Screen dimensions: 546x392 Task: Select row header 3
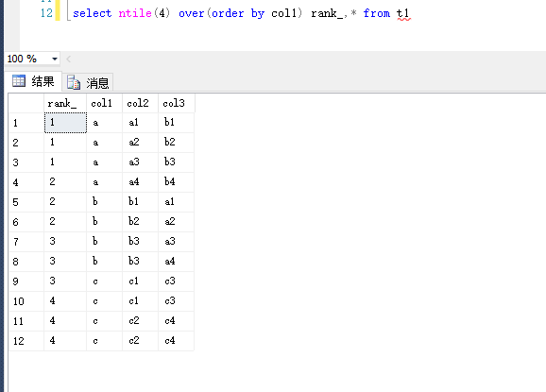(x=26, y=162)
